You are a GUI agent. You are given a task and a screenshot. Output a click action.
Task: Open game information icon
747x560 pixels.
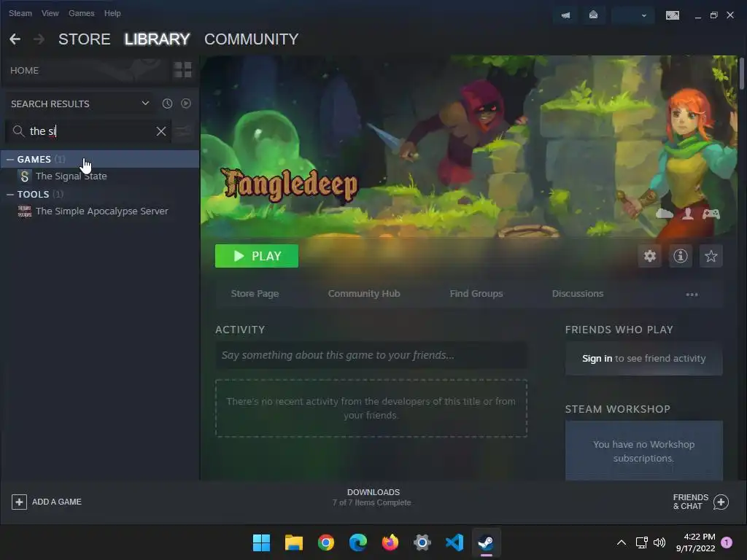click(681, 256)
